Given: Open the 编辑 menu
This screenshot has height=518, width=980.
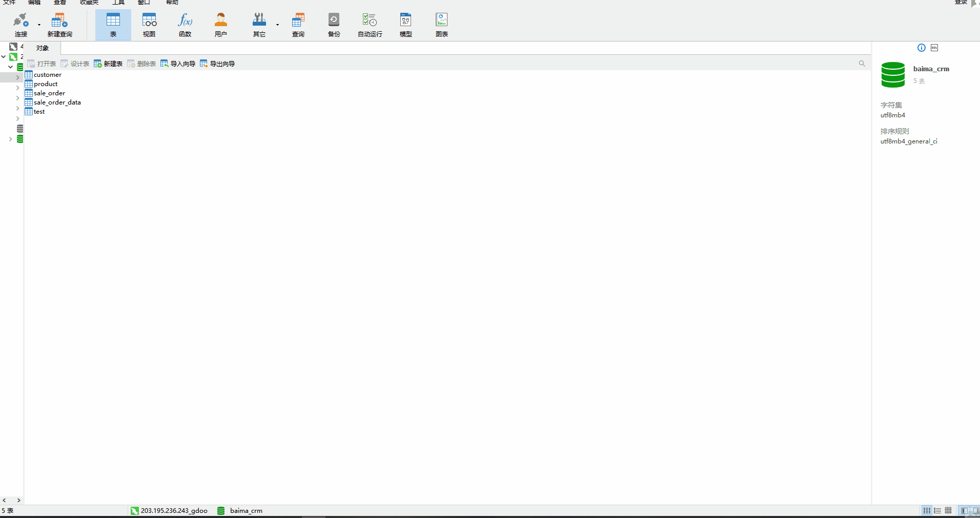Looking at the screenshot, I should 34,2.
